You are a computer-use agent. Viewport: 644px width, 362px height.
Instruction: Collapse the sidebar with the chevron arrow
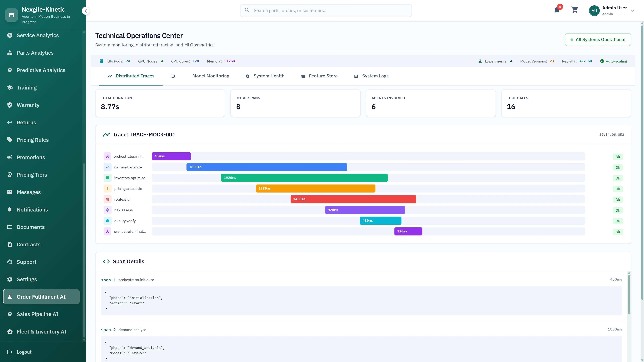pos(86,11)
